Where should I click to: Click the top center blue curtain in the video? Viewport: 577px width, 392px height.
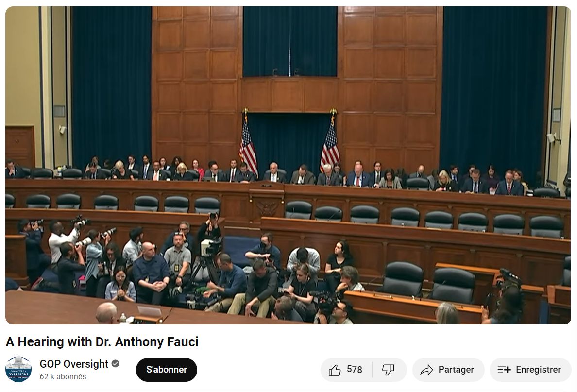[290, 41]
